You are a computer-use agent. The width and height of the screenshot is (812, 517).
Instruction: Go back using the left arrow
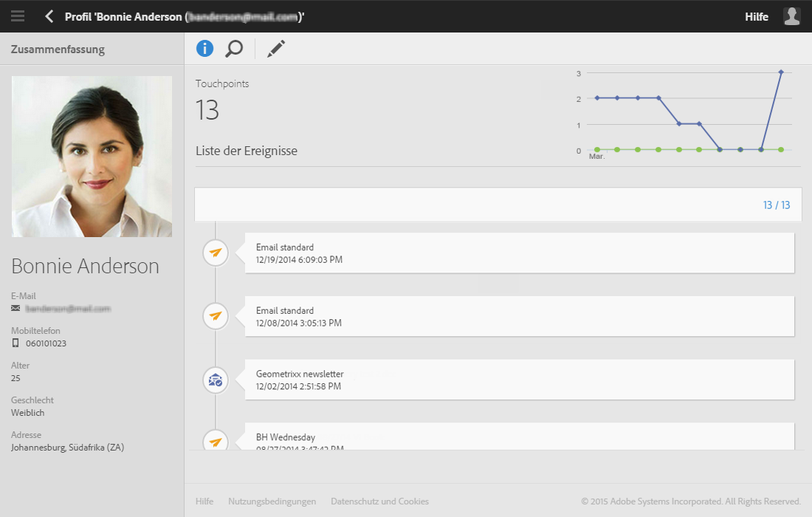[49, 16]
